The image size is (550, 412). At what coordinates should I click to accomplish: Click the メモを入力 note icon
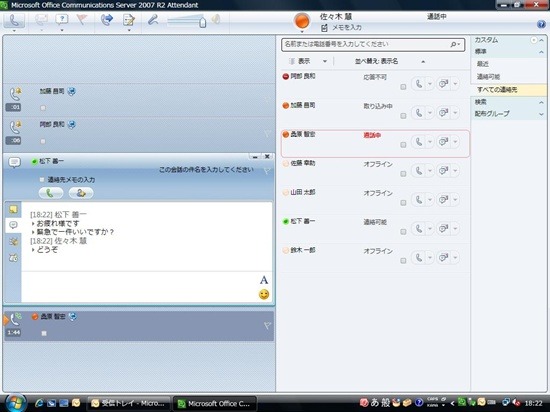point(324,28)
